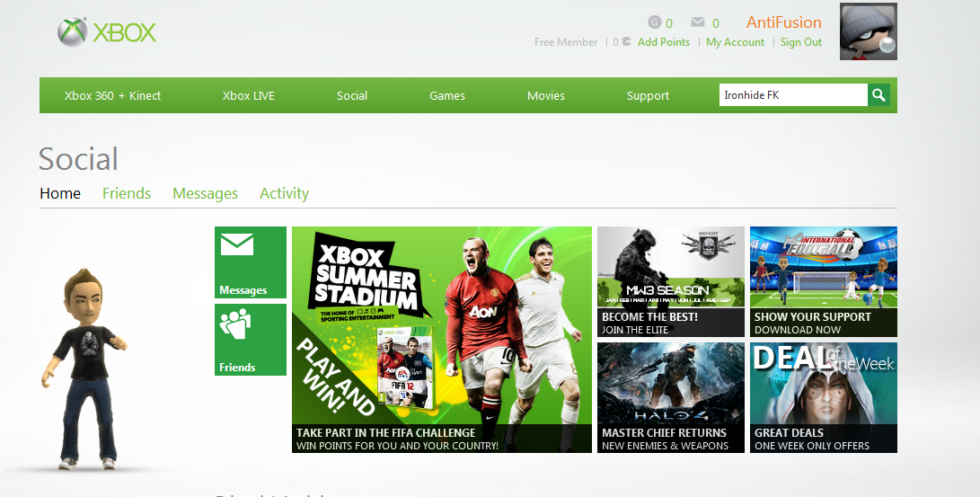Screen dimensions: 980x497
Task: Open the Movies menu
Action: point(545,95)
